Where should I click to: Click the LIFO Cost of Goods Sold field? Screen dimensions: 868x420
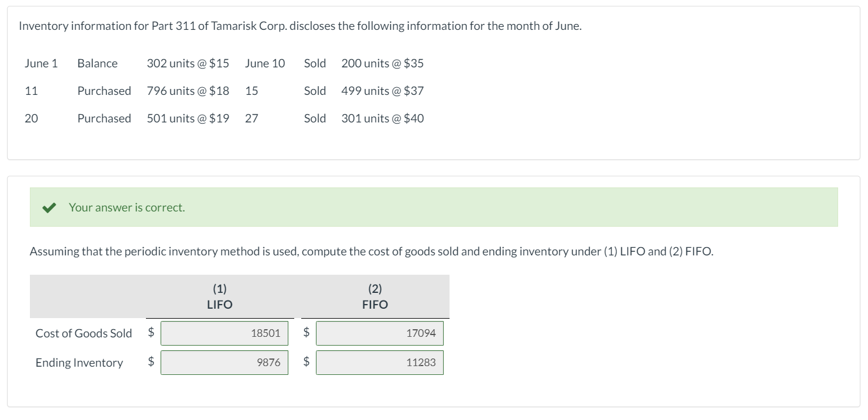point(224,333)
